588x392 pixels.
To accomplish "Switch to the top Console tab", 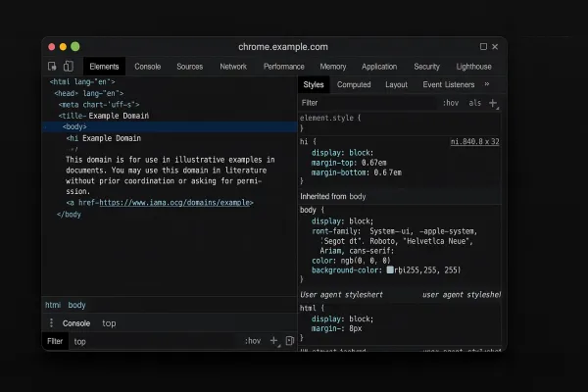I will tap(147, 67).
